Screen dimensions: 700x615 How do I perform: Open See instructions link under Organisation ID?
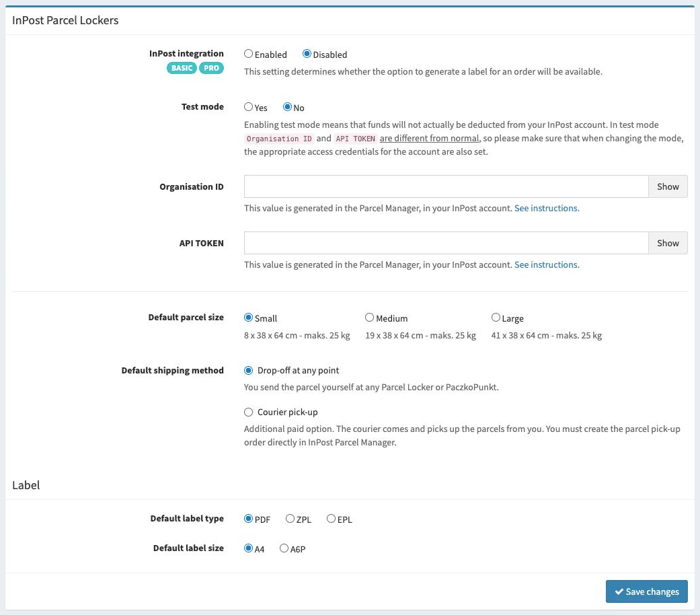(x=547, y=208)
